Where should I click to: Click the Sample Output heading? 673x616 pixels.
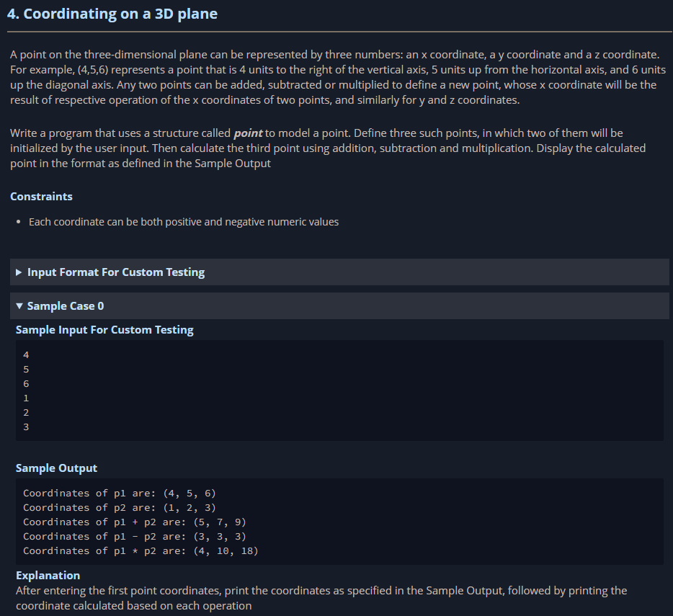[x=56, y=468]
